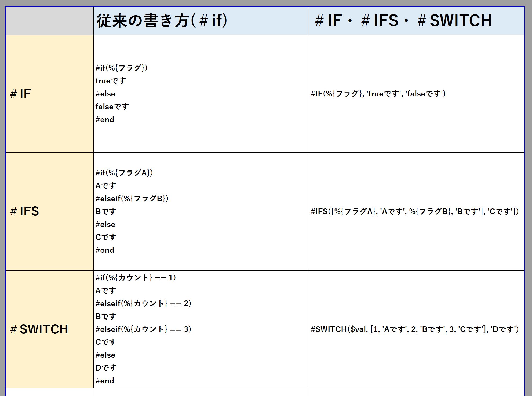The width and height of the screenshot is (532, 396).
Task: Click the '# IFS' row label cell
Action: tap(50, 211)
